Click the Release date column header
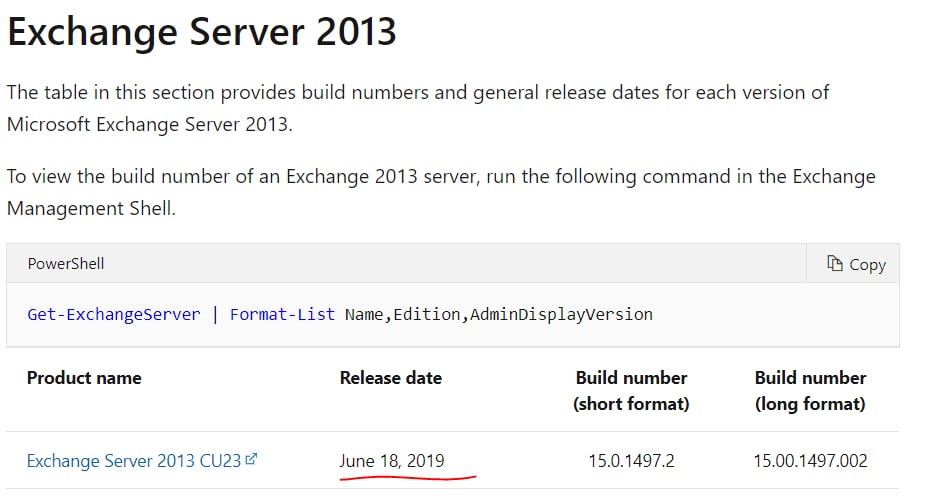Viewport: 937px width, 496px height. pyautogui.click(x=391, y=378)
